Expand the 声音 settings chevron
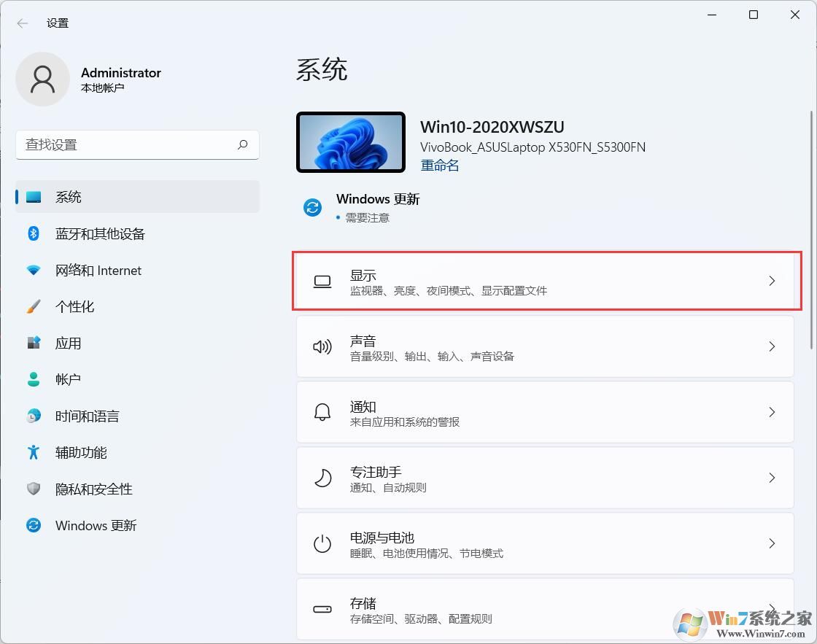 (x=772, y=346)
